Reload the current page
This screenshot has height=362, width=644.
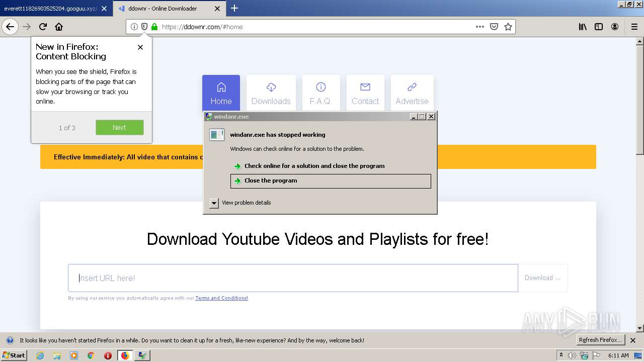[43, 27]
